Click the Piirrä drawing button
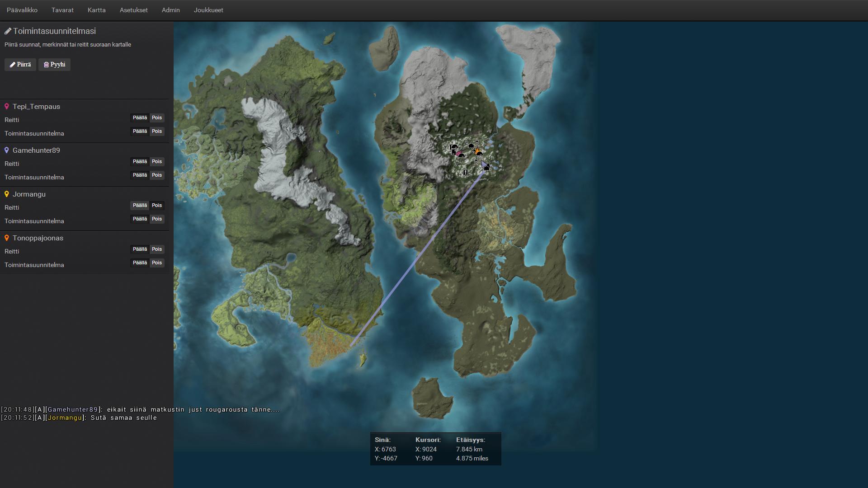 (20, 64)
